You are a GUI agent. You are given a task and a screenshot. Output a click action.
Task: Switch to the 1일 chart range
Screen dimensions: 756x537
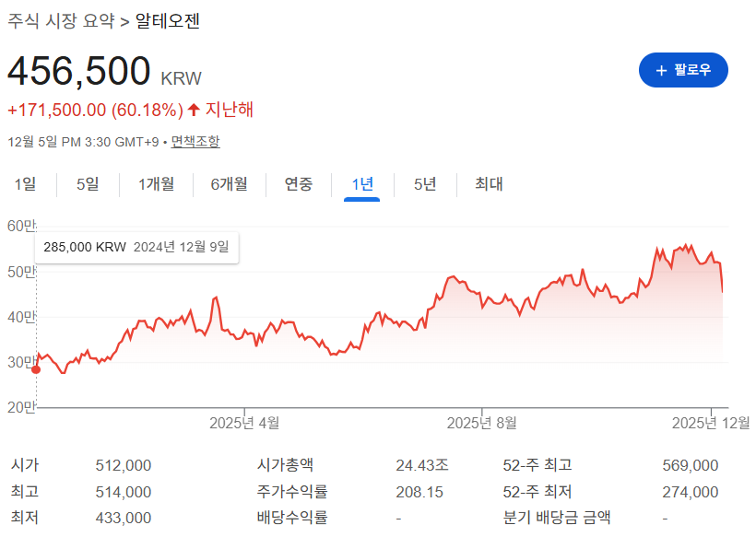coord(26,184)
